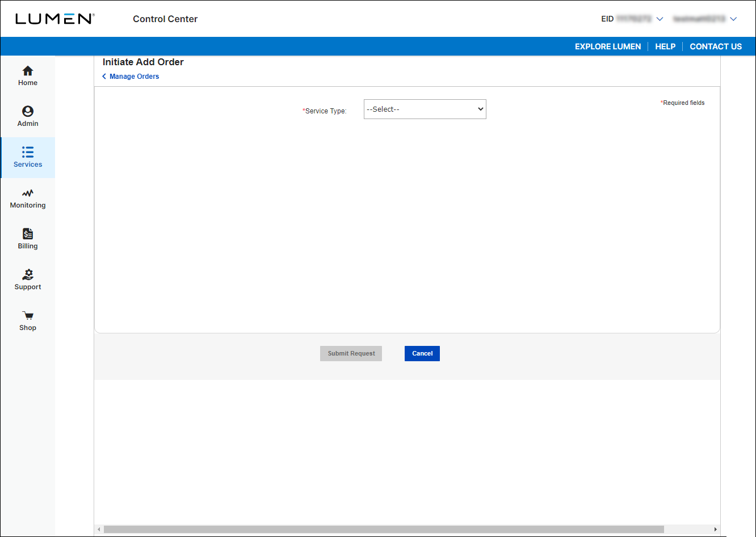Screen dimensions: 756x537
Task: Click the Control Center title
Action: (165, 19)
